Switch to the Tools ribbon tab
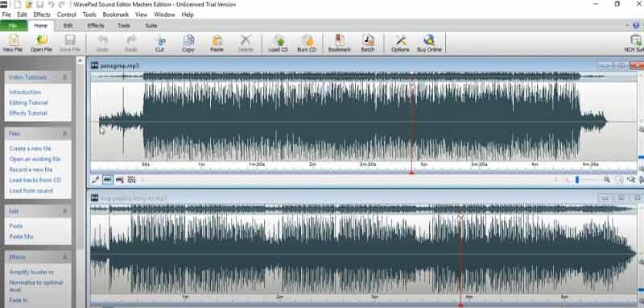This screenshot has height=308, width=644. 124,26
